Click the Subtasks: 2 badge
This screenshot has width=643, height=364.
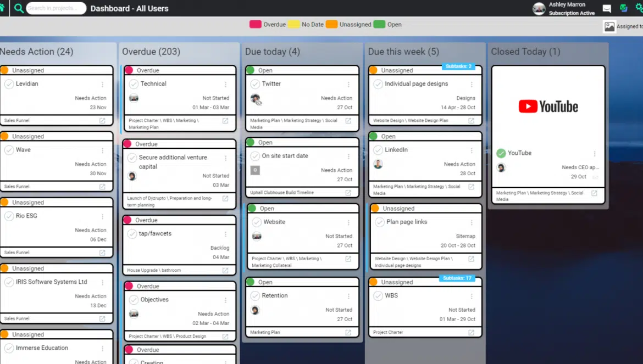coord(458,66)
